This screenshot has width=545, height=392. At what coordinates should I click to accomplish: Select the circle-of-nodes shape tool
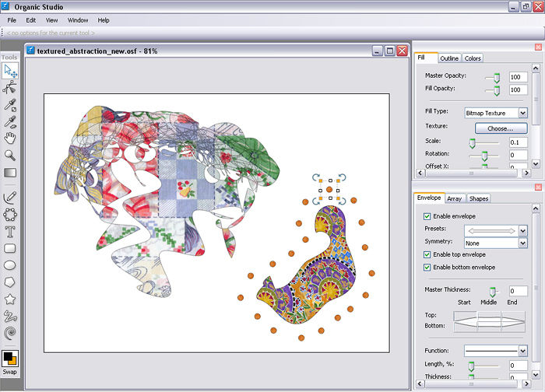9,215
